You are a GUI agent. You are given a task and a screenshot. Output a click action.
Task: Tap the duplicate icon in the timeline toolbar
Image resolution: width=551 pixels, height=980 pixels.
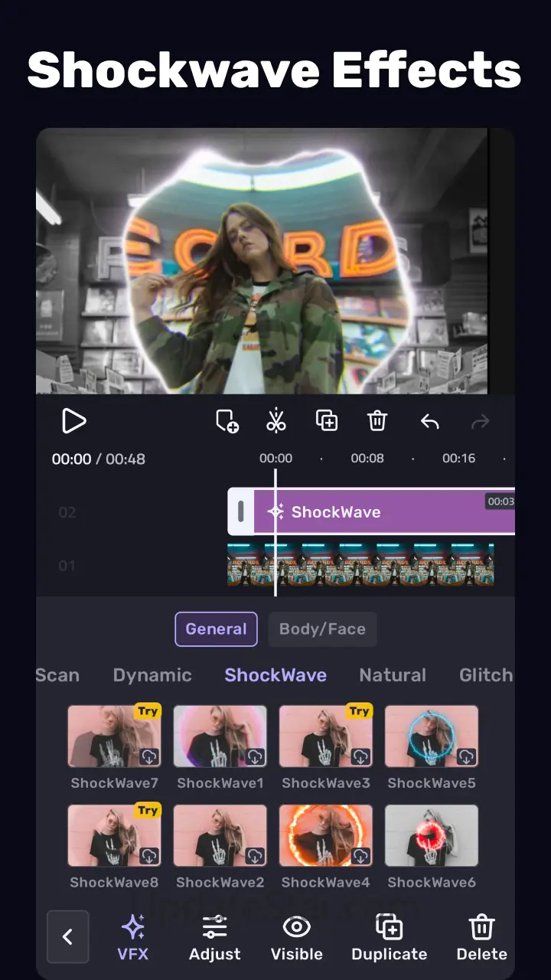coord(327,421)
